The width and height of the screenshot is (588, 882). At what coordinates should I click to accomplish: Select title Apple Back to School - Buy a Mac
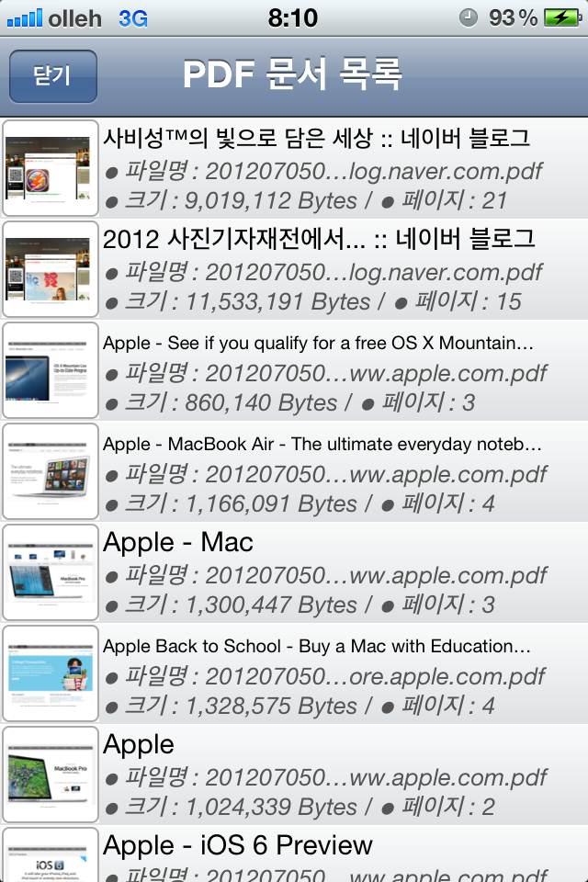[316, 646]
